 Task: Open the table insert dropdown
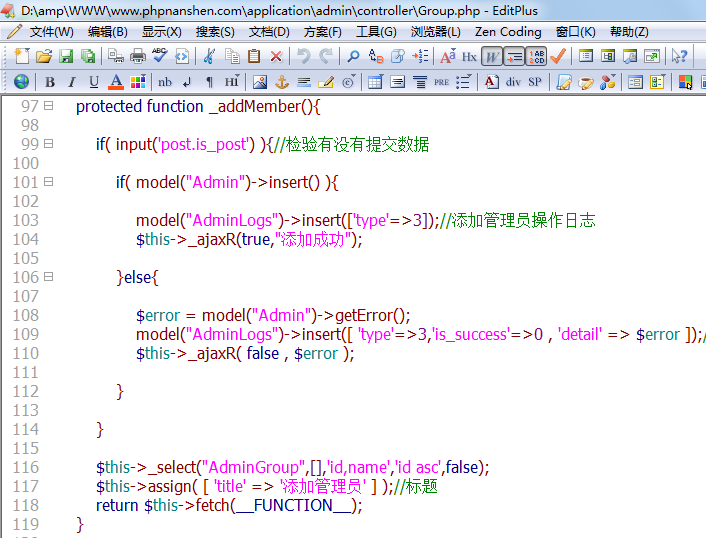coord(375,82)
